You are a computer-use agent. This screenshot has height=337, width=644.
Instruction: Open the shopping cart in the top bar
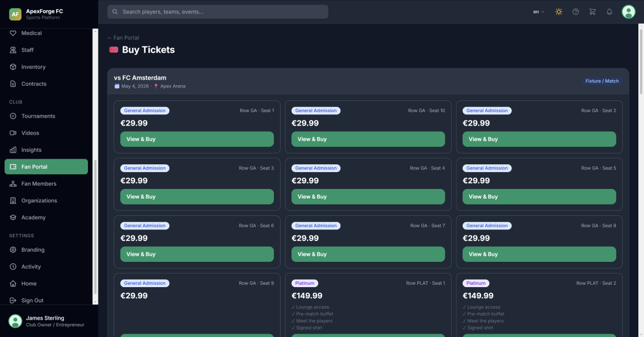[x=592, y=11]
